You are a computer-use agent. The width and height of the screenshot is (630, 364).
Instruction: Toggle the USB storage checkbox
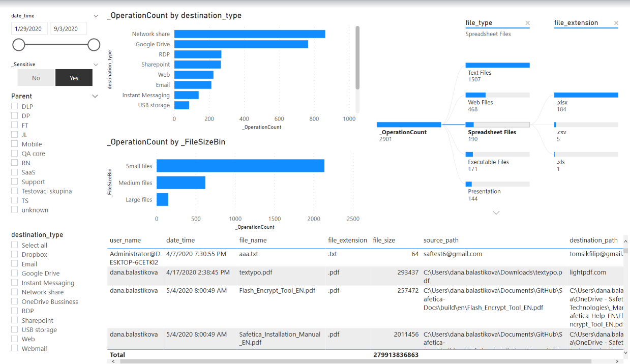coord(15,329)
